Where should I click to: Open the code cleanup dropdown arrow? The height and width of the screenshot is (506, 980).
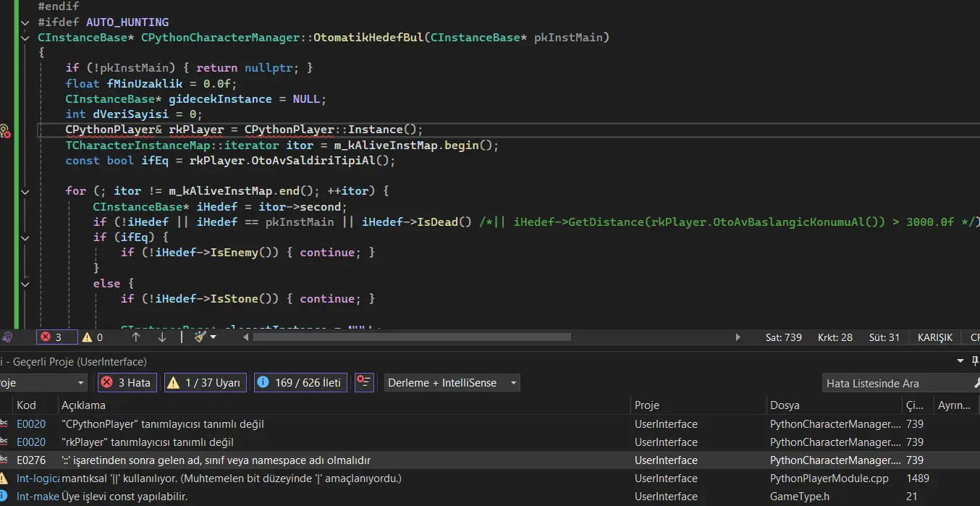(x=214, y=337)
